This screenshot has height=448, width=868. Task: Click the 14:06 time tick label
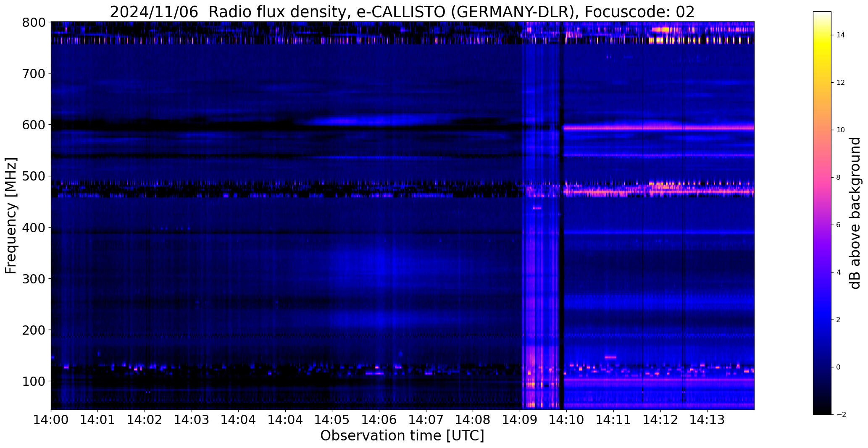click(x=379, y=419)
